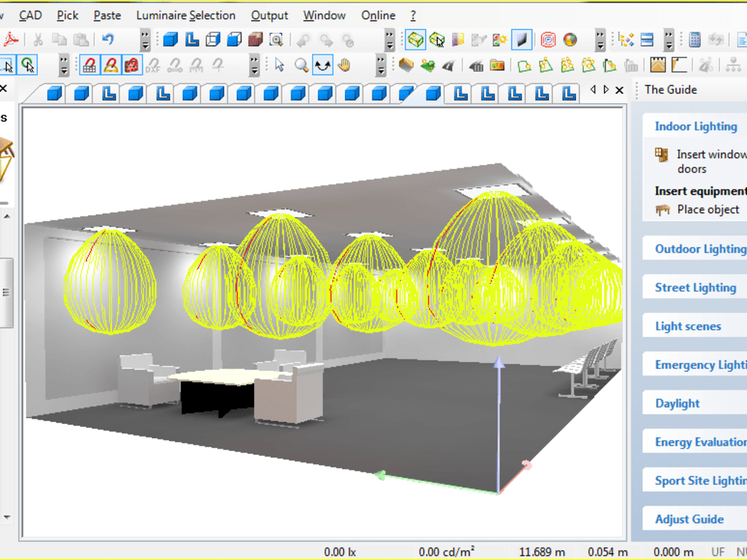Click the room corner element icon

[x=679, y=65]
